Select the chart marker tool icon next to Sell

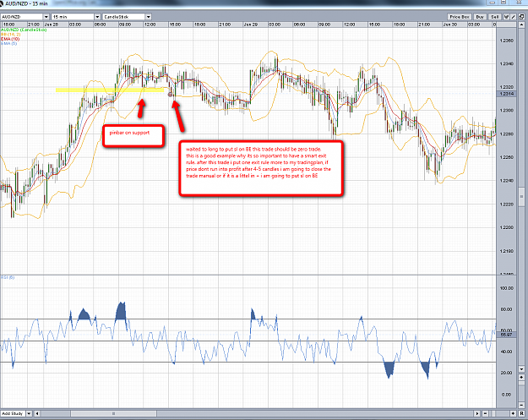(506, 17)
